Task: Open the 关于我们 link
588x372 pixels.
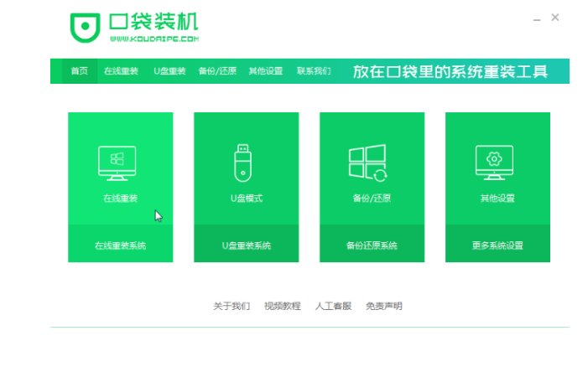Action: [232, 307]
